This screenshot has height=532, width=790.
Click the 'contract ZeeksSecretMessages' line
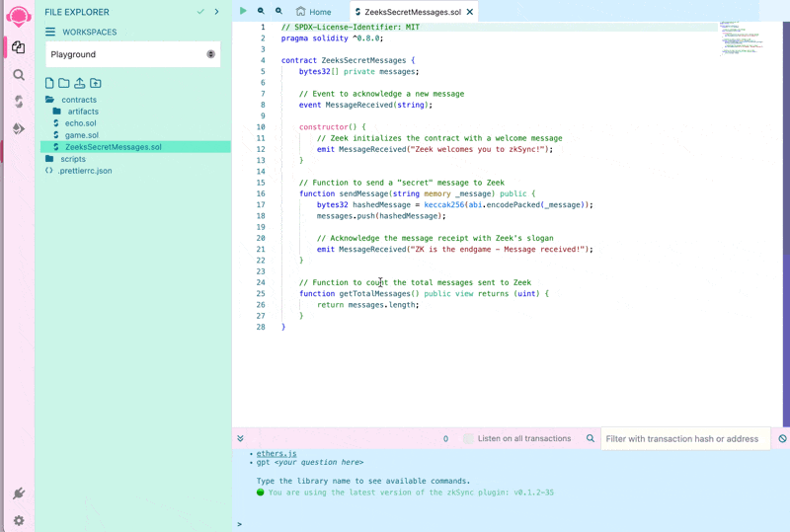click(349, 60)
